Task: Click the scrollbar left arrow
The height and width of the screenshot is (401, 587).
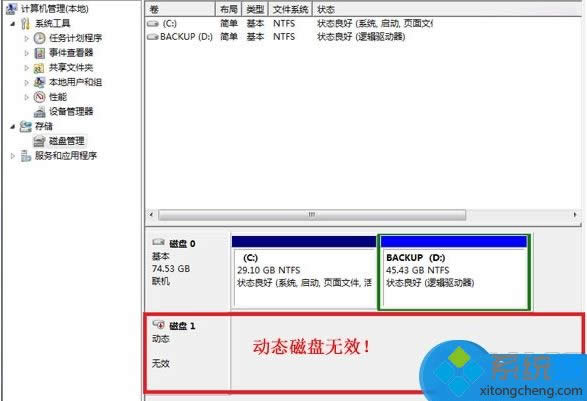Action: [x=151, y=215]
